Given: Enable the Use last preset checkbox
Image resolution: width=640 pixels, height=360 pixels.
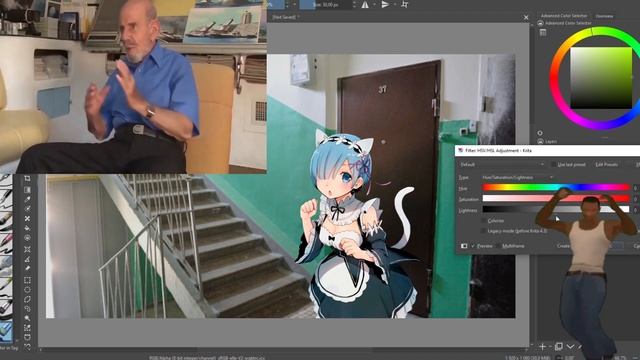Looking at the screenshot, I should point(553,164).
